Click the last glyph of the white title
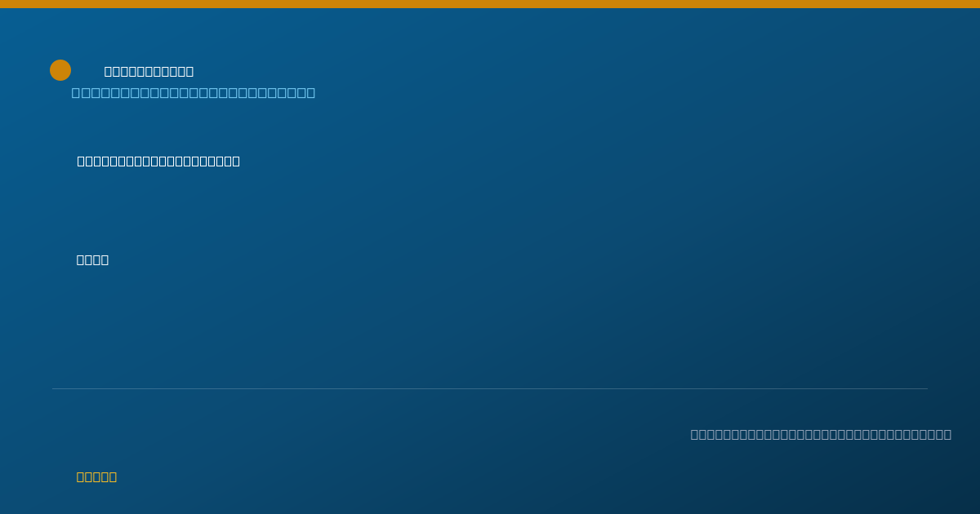Screen dimensions: 980x514 [x=189, y=72]
